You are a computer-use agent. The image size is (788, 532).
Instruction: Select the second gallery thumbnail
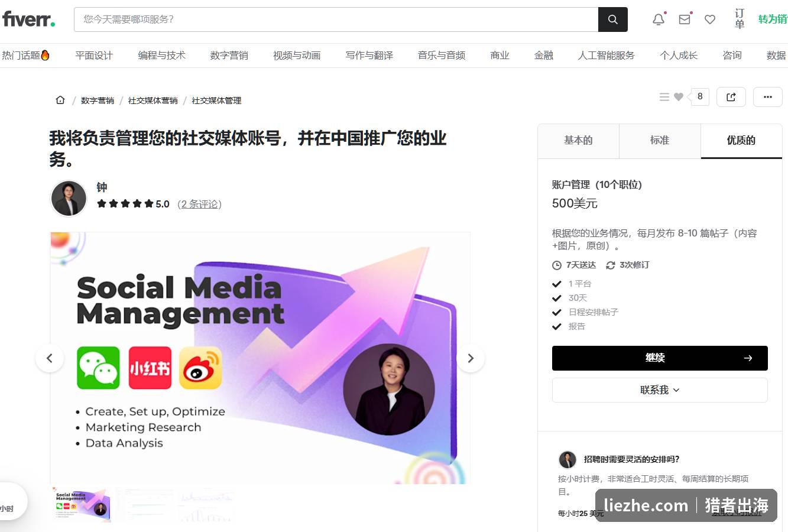pos(144,504)
